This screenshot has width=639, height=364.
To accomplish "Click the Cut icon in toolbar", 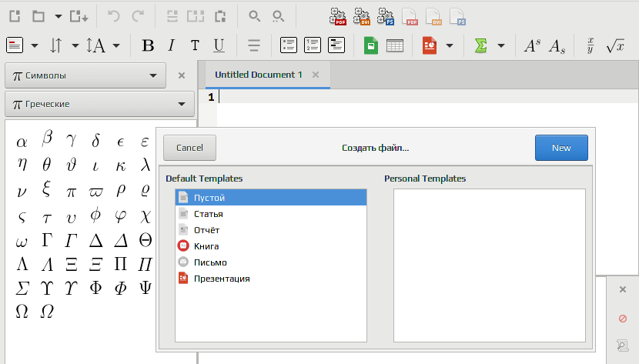I will 172,16.
